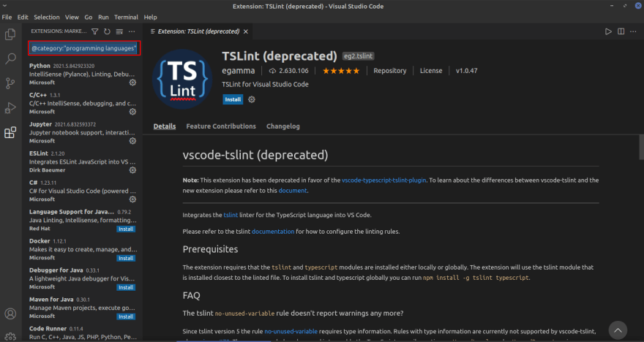Open the Go menu

point(89,18)
